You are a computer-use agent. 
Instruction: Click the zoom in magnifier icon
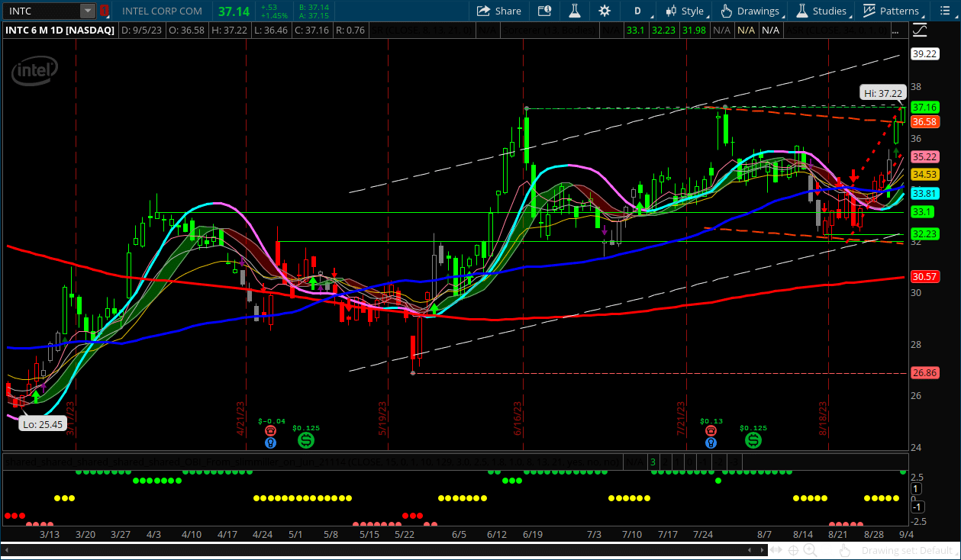pyautogui.click(x=811, y=550)
